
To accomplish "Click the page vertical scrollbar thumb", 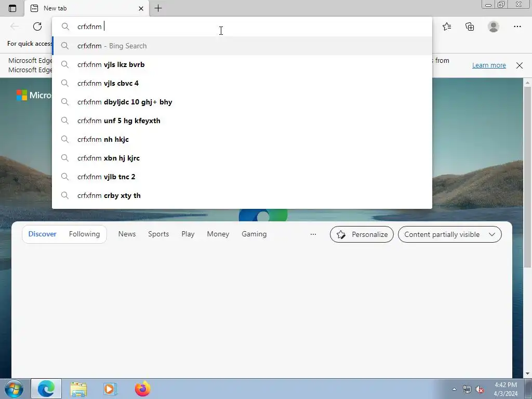I will [x=528, y=177].
